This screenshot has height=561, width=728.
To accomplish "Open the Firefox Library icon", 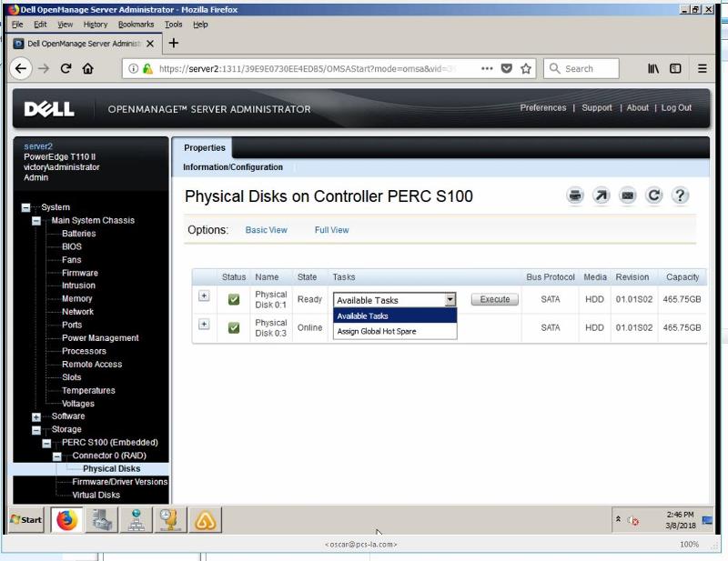I will click(653, 69).
